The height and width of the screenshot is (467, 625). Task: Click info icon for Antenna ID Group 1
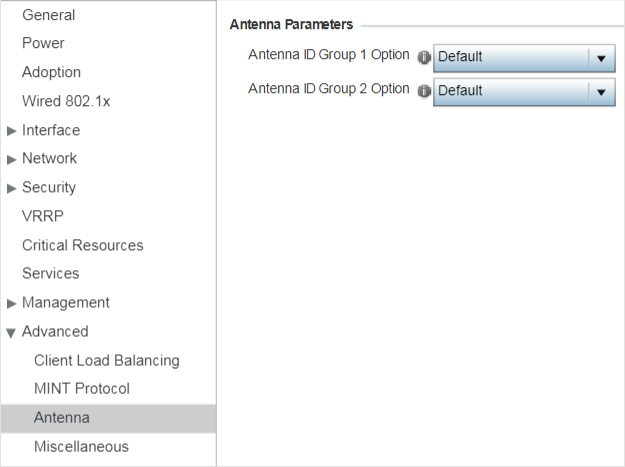click(x=424, y=57)
